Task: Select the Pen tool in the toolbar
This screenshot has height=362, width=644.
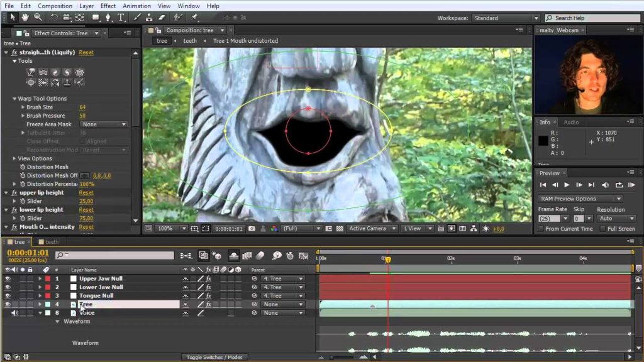Action: point(107,18)
